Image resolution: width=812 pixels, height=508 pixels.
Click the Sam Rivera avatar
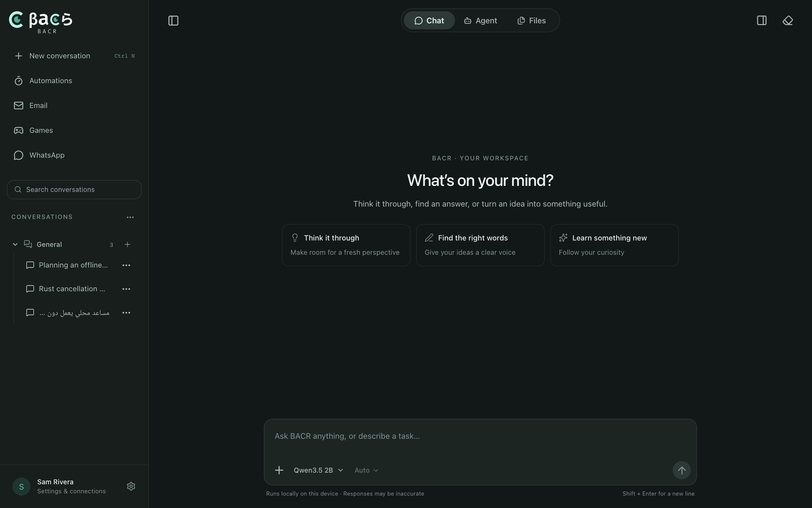(x=21, y=487)
